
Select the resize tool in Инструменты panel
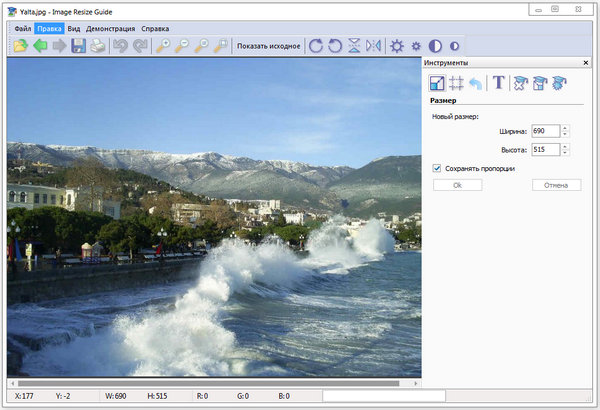click(x=437, y=84)
